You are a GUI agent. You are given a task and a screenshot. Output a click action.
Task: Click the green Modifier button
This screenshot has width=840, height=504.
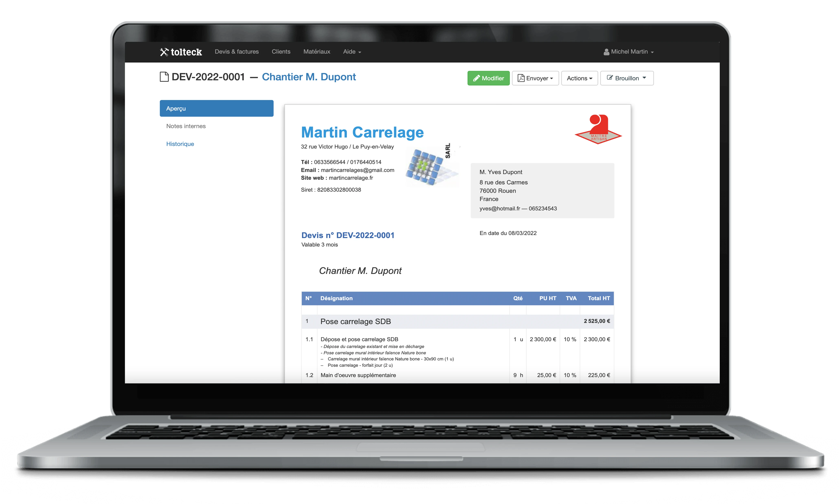point(488,78)
